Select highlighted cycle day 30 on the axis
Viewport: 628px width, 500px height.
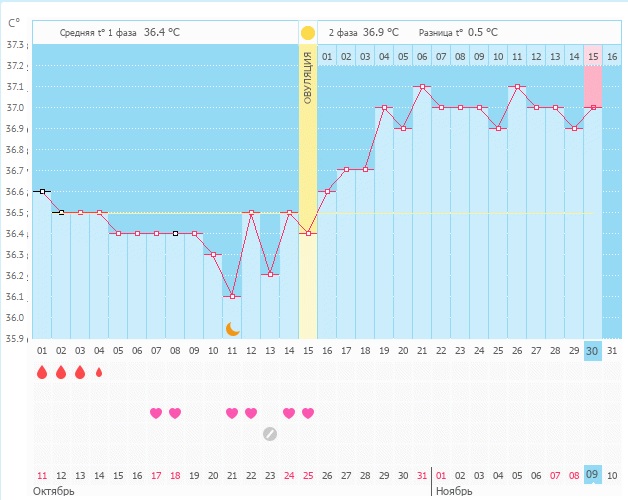click(593, 351)
